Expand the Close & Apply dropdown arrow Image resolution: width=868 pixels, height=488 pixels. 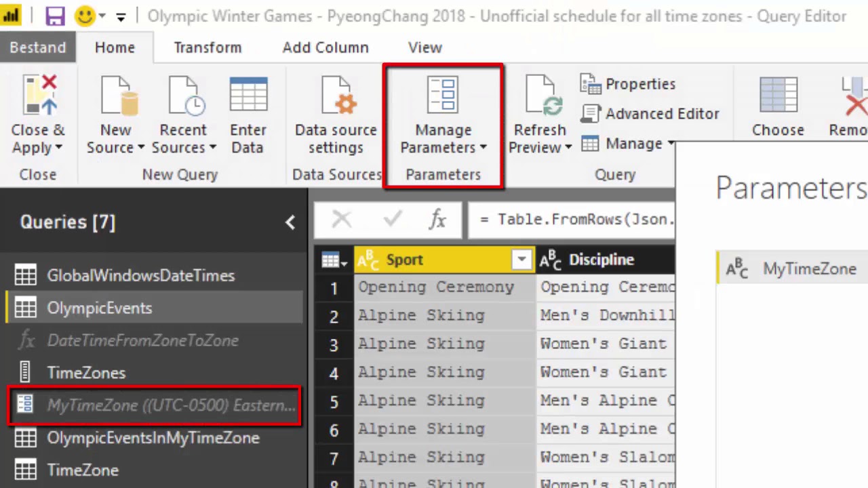pyautogui.click(x=58, y=148)
